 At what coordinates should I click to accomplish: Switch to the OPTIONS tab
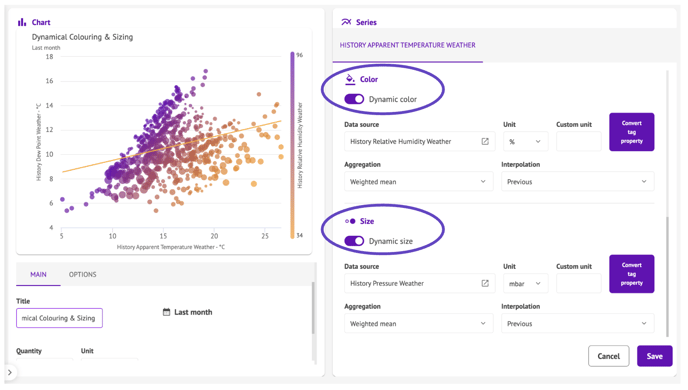coord(82,274)
